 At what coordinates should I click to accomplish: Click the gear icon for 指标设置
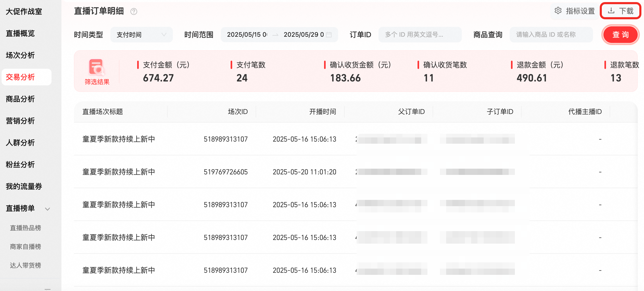point(558,11)
